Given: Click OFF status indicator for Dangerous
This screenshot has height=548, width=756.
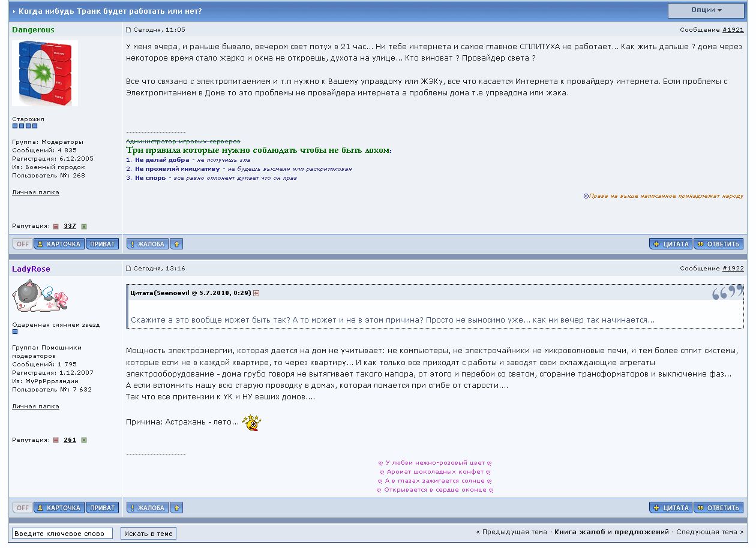Looking at the screenshot, I should coord(23,244).
